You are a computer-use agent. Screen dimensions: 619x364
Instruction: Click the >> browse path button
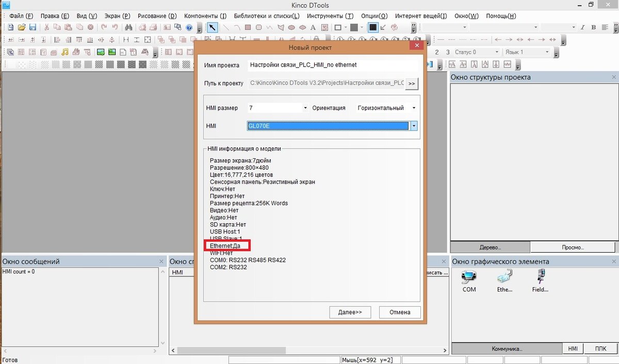[x=412, y=83]
